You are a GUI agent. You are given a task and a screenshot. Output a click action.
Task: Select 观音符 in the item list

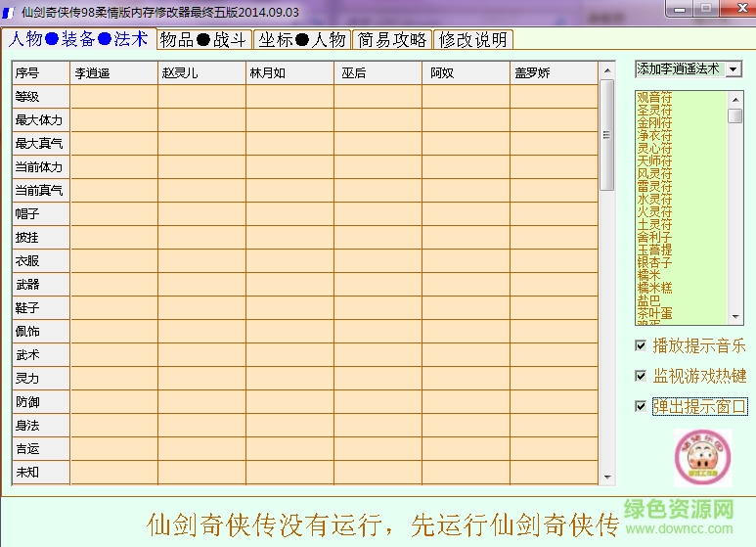(x=654, y=98)
